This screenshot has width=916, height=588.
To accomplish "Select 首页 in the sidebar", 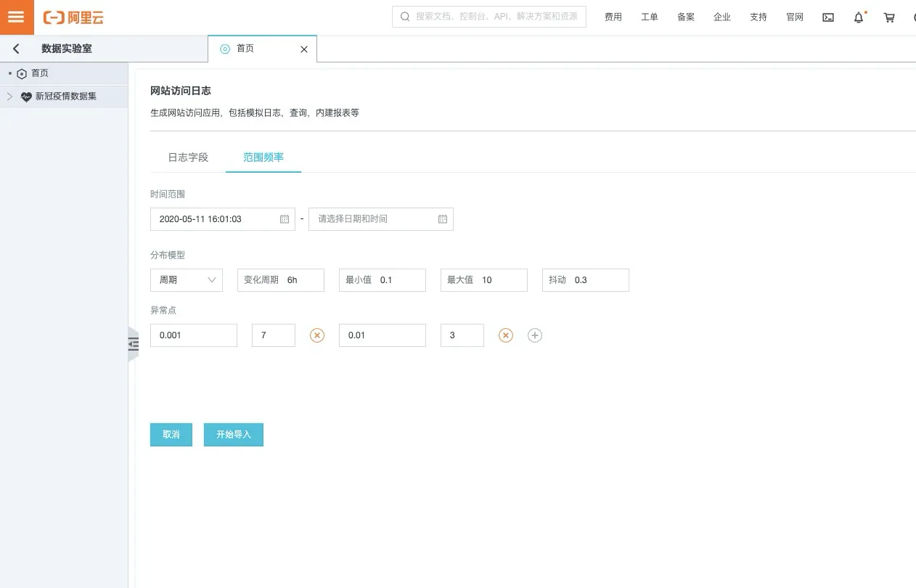I will coord(64,74).
